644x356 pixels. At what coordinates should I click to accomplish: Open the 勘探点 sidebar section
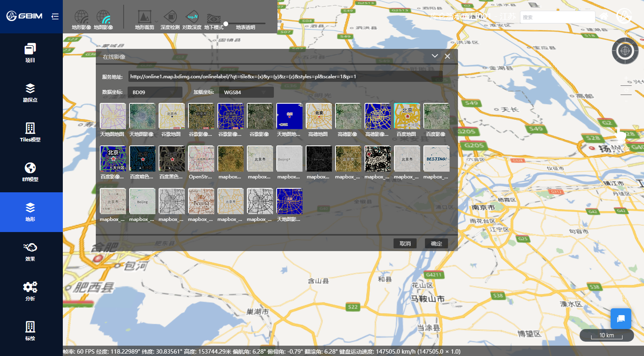[x=30, y=93]
